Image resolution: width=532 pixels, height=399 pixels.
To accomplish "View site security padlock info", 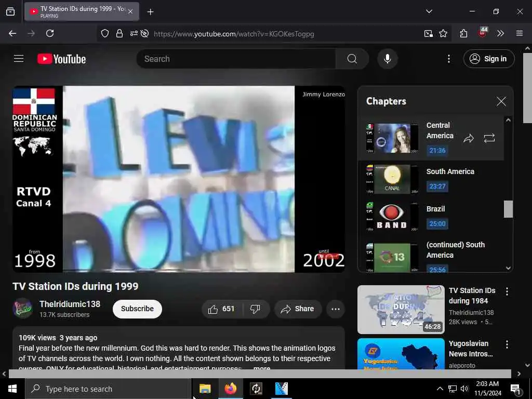I will (119, 33).
